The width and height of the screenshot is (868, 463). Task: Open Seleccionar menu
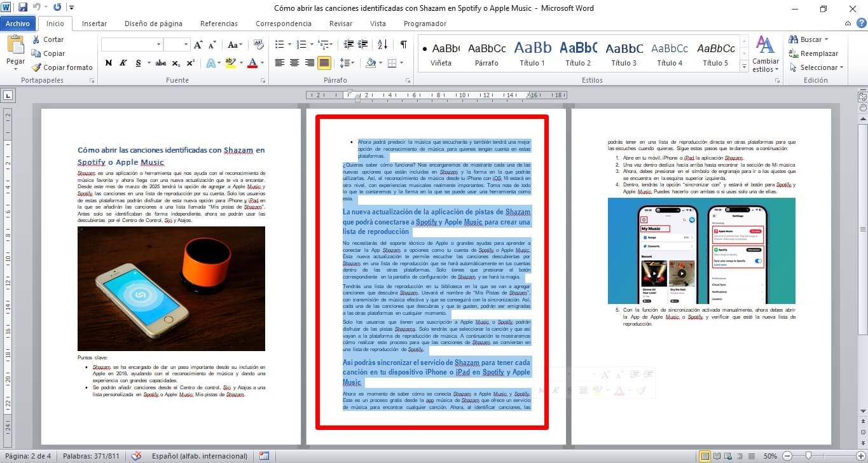click(816, 67)
